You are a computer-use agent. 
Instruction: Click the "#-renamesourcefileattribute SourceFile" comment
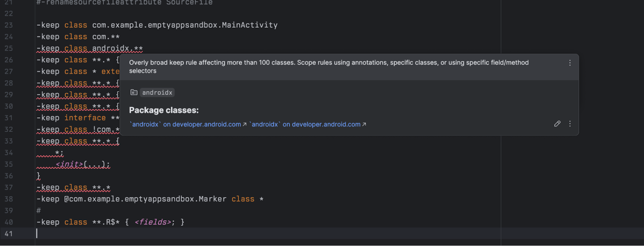[x=124, y=2]
